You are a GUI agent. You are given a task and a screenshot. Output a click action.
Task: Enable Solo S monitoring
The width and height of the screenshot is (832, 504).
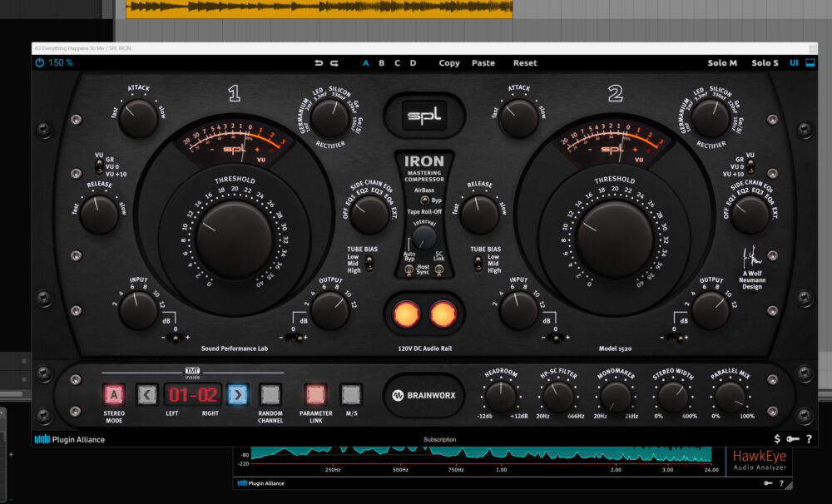point(765,63)
